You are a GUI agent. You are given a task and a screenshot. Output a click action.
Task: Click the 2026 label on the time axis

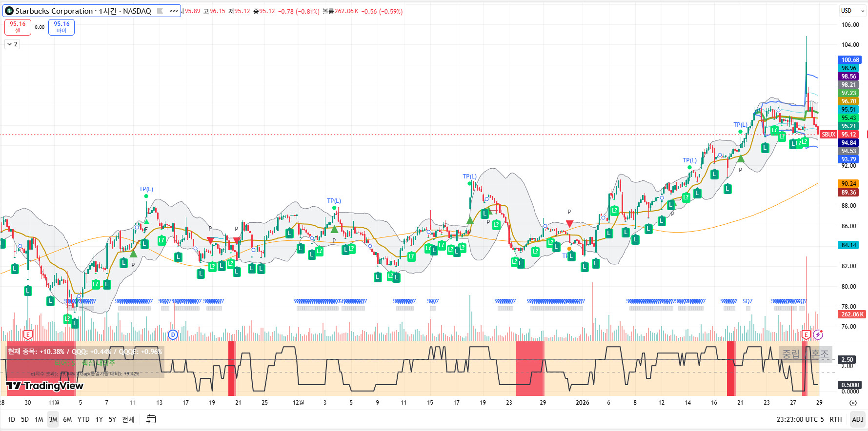(x=583, y=403)
